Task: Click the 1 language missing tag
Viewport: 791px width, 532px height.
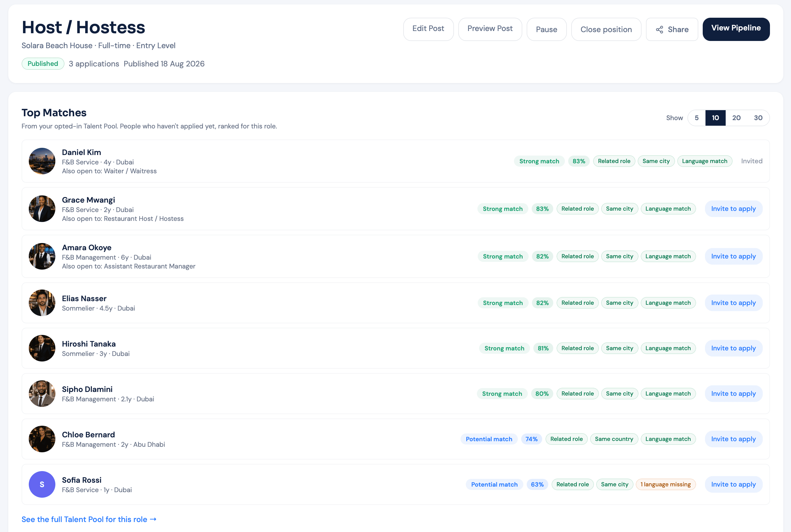Action: 666,484
